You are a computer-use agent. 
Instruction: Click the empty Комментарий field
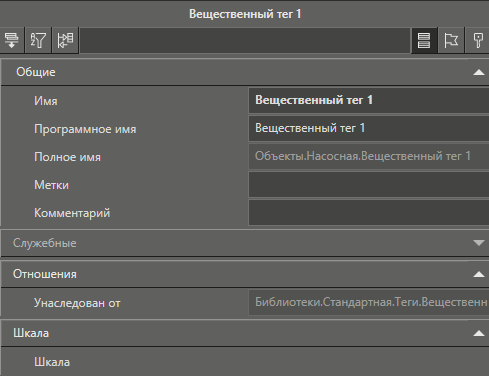[369, 212]
